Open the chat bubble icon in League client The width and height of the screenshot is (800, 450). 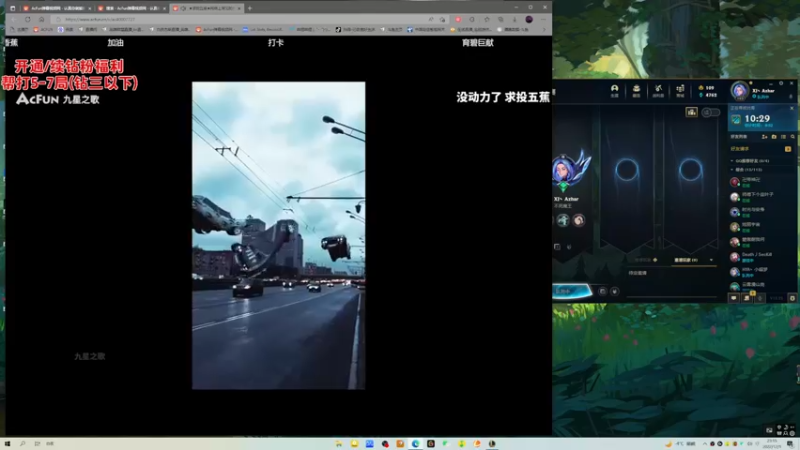pyautogui.click(x=734, y=298)
